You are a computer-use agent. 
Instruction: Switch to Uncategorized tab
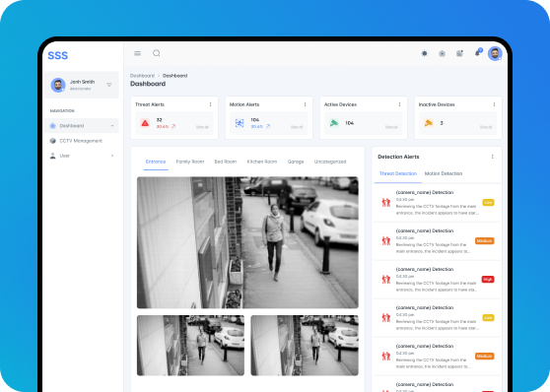pyautogui.click(x=330, y=162)
